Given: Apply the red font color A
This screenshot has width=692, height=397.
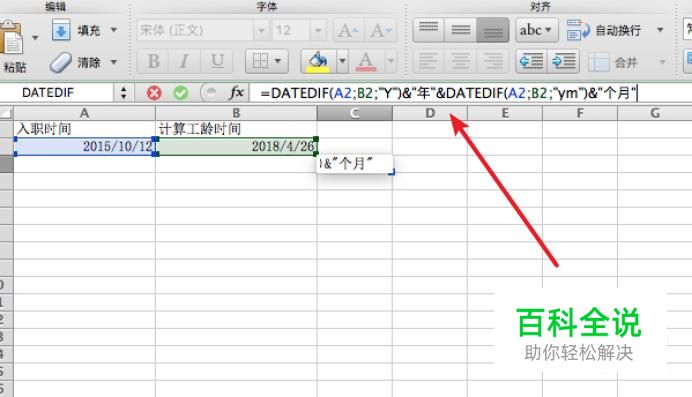Looking at the screenshot, I should (366, 61).
